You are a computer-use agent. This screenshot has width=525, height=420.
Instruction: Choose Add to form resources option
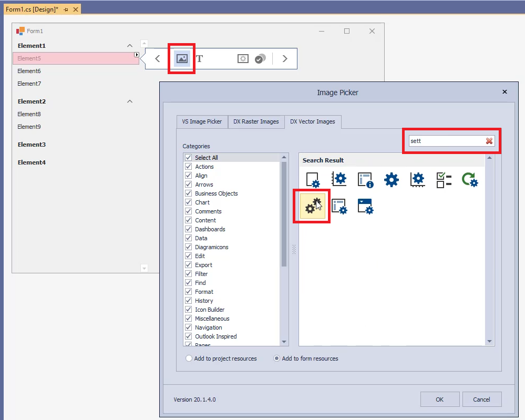click(306, 358)
